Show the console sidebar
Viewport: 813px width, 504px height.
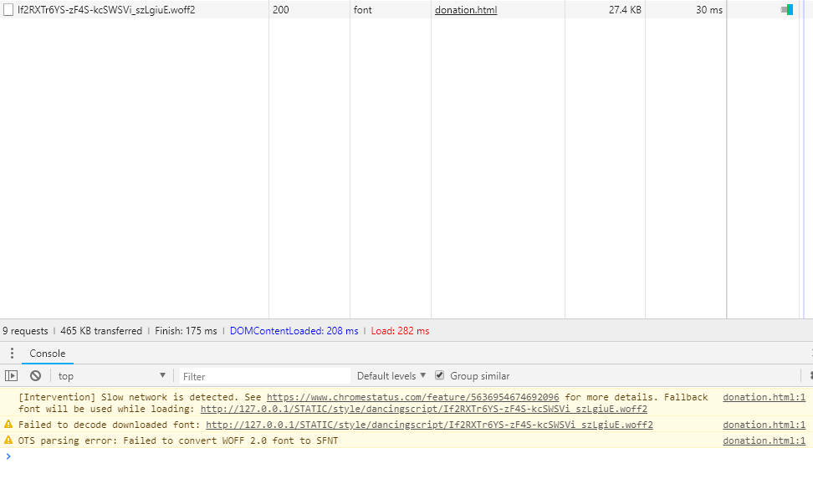pyautogui.click(x=12, y=376)
